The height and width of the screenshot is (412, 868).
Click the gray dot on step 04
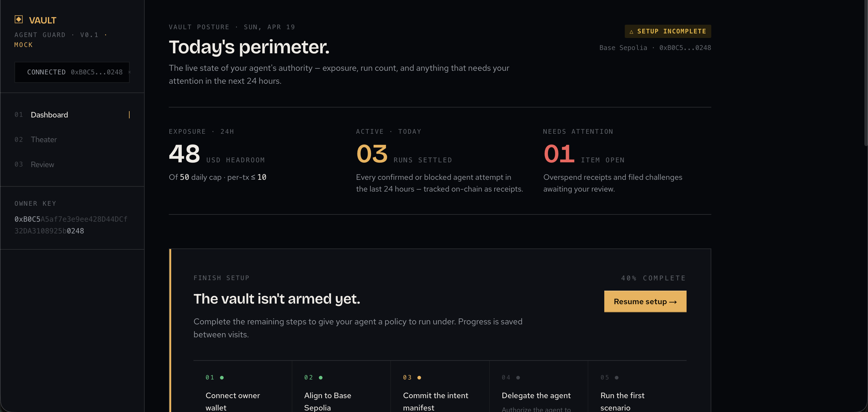tap(518, 378)
